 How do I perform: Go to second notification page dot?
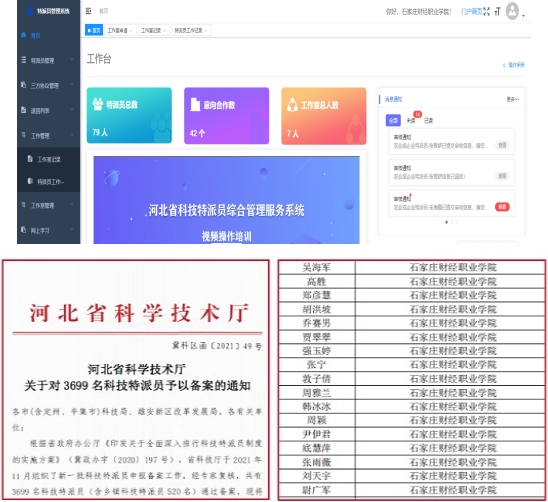(x=452, y=222)
